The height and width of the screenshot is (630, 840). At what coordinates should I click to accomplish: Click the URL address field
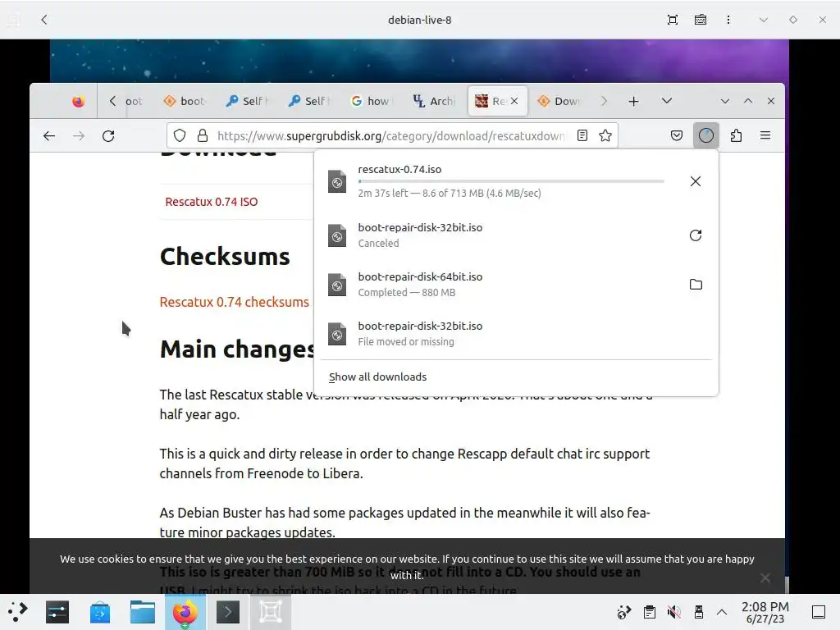pyautogui.click(x=391, y=135)
